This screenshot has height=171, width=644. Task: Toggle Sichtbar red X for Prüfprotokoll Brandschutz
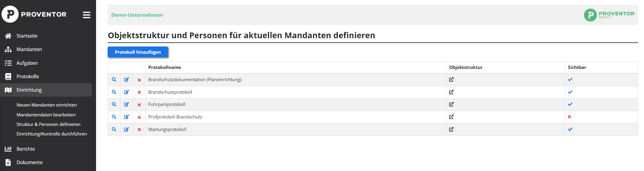pyautogui.click(x=569, y=117)
